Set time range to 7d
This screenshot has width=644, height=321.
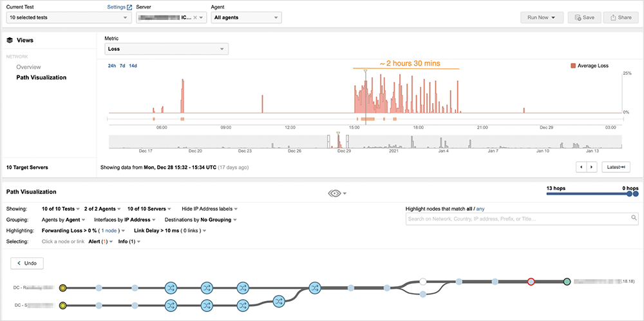[x=122, y=66]
